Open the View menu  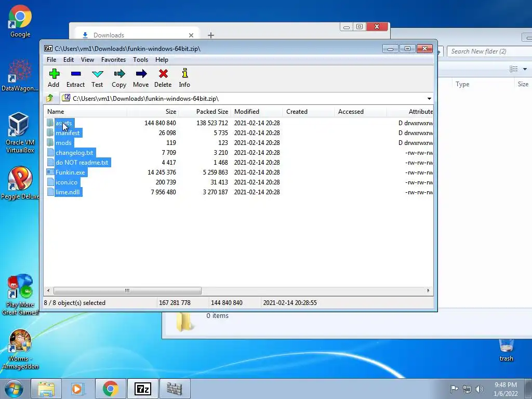[87, 60]
